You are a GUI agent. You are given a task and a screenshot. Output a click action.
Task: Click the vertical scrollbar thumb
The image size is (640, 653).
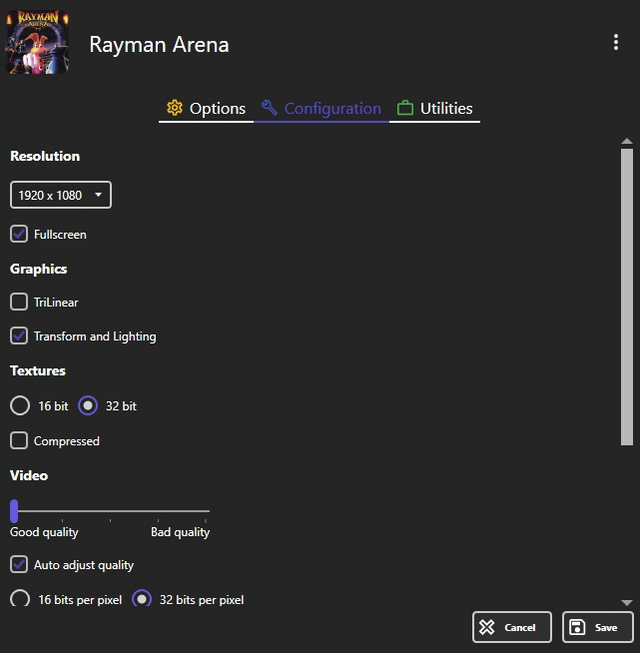(627, 297)
